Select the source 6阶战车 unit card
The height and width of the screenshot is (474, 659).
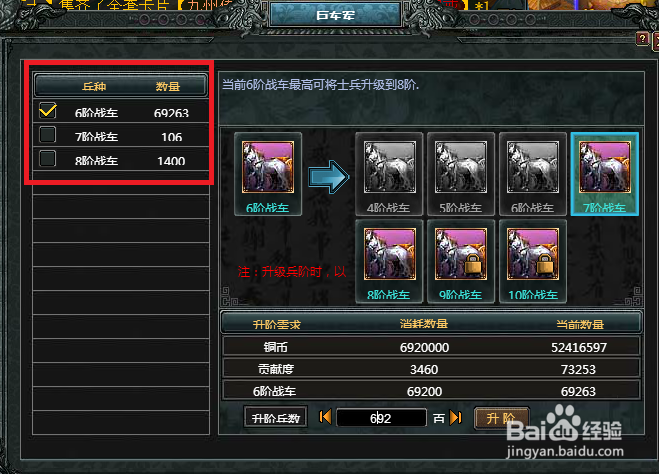[268, 174]
